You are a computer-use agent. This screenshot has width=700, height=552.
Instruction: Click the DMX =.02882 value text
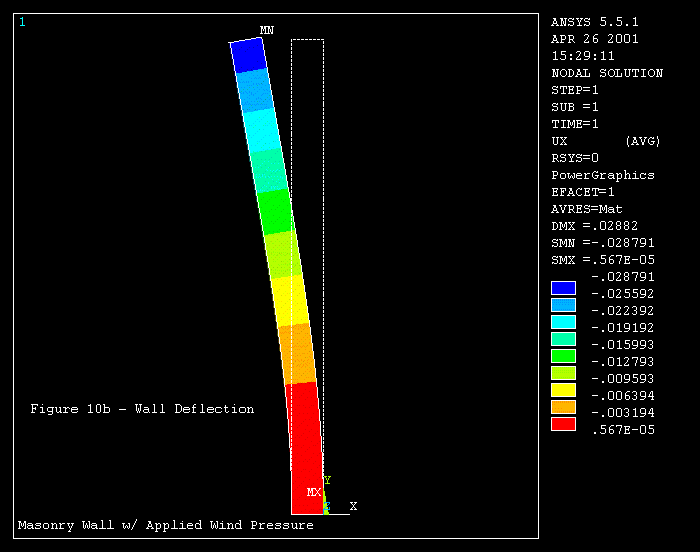[594, 226]
